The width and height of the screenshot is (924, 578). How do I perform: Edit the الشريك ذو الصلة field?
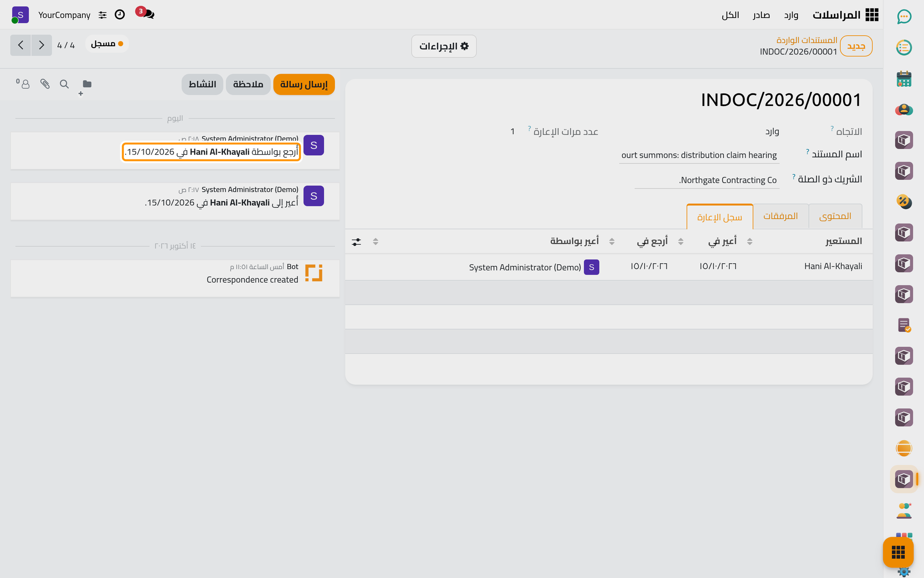(x=706, y=180)
